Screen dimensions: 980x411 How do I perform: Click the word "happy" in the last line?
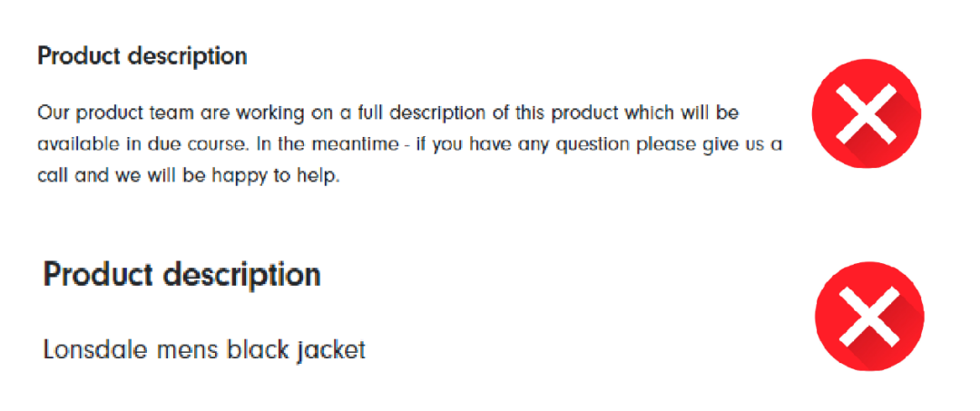tap(239, 175)
